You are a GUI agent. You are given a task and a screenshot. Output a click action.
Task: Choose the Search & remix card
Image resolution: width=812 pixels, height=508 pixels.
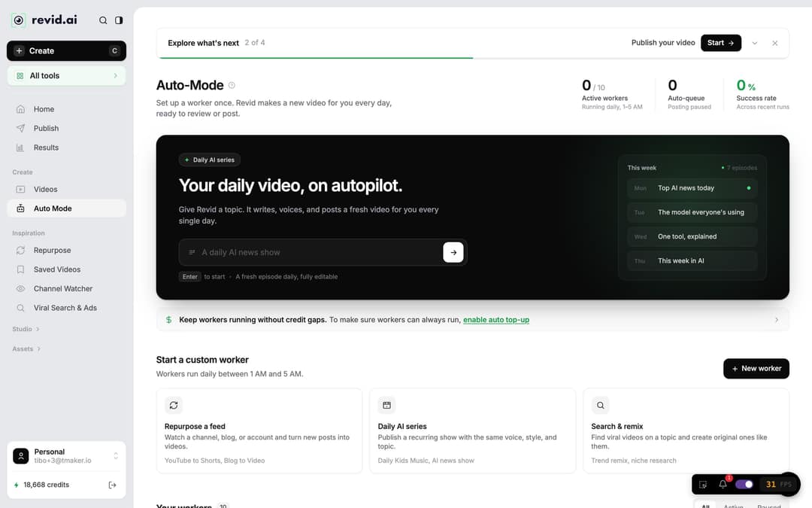coord(686,430)
